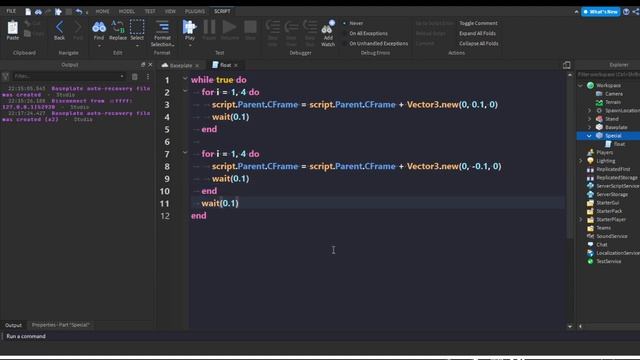Select On All Exceptions option

(368, 33)
